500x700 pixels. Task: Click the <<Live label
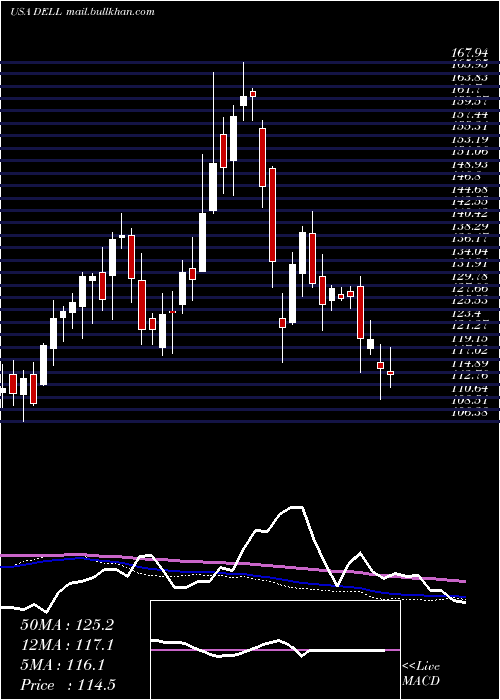tap(421, 667)
